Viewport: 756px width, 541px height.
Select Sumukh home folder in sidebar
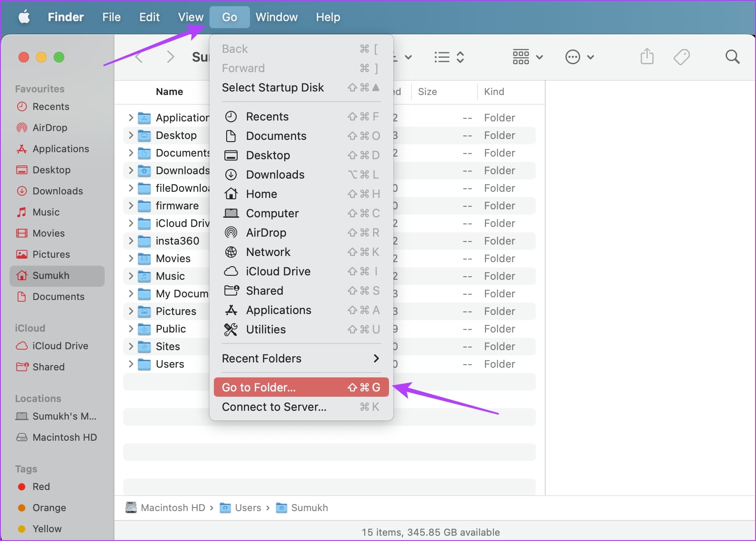tap(57, 276)
